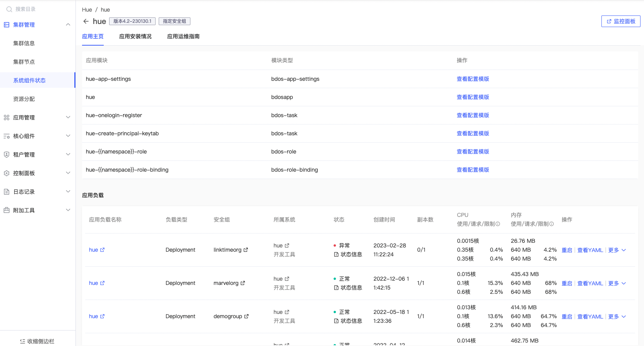Open external link icon of linktimeorg hue workload
Screen dimensions: 644x346
coord(103,250)
